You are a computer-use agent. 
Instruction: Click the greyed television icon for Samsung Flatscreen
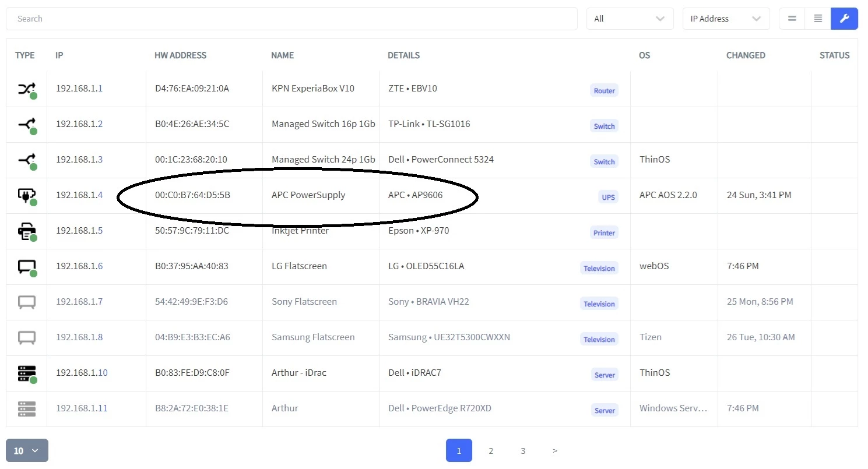(27, 337)
